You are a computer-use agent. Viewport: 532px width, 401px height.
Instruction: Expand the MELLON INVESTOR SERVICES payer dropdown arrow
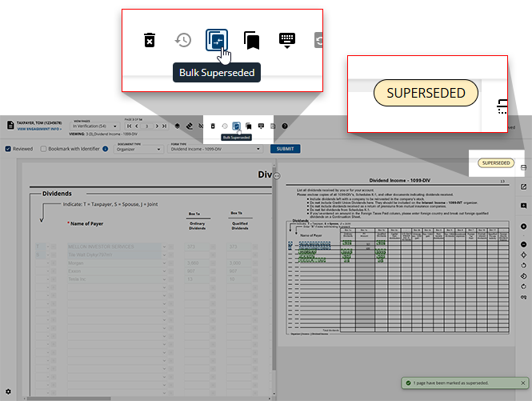click(164, 247)
